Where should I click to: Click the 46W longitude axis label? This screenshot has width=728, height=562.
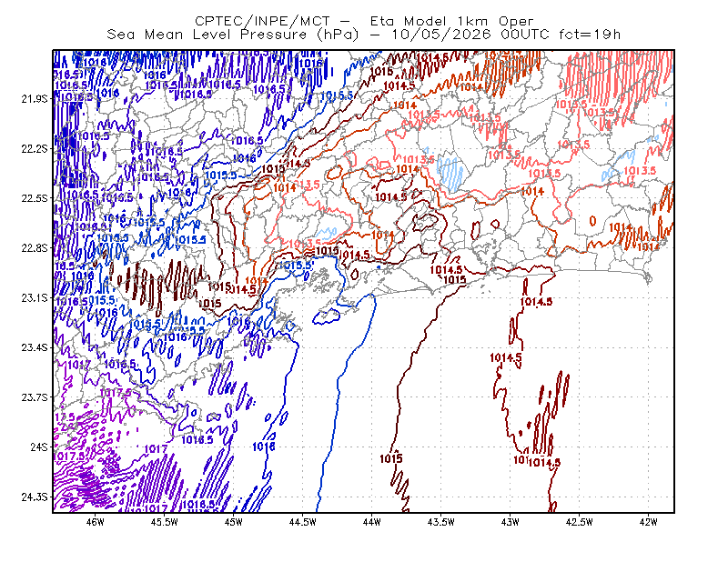point(96,522)
